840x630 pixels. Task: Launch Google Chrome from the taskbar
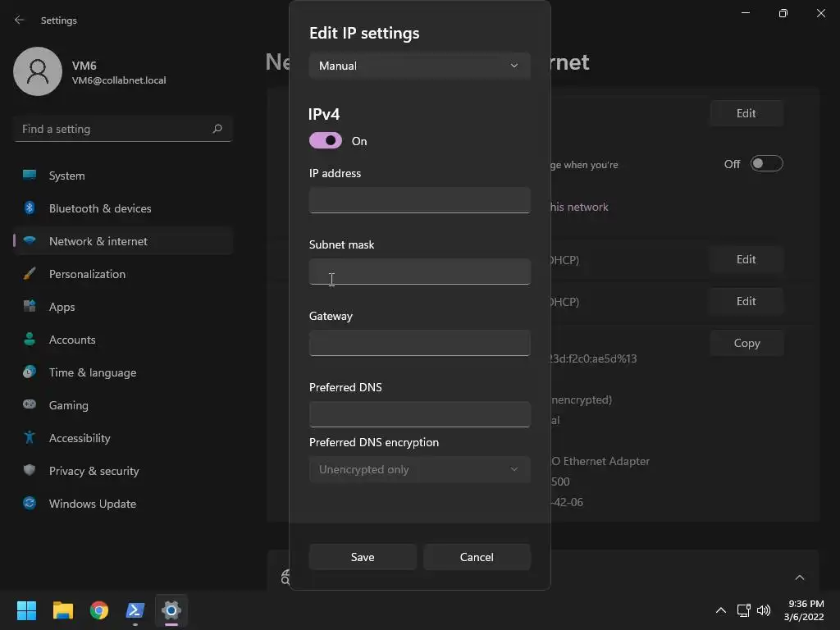tap(99, 610)
